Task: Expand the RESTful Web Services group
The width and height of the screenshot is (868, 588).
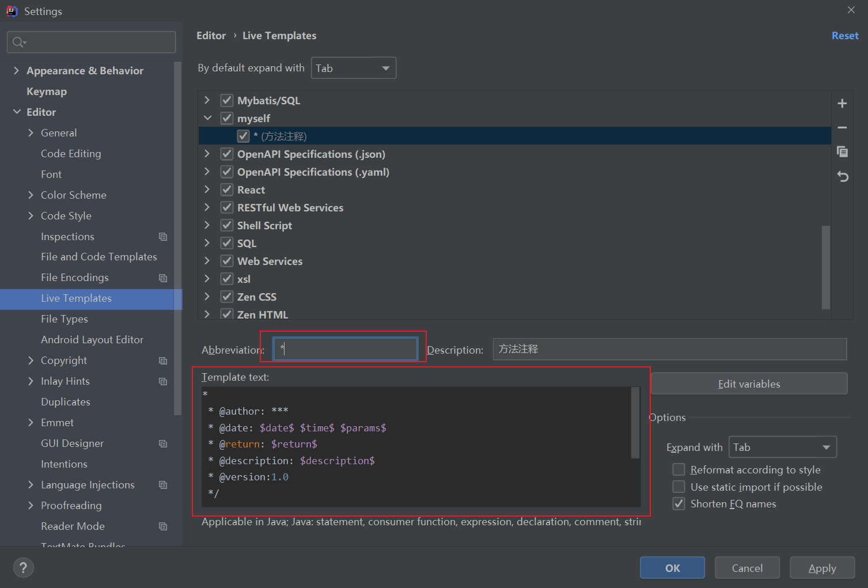Action: pos(207,207)
